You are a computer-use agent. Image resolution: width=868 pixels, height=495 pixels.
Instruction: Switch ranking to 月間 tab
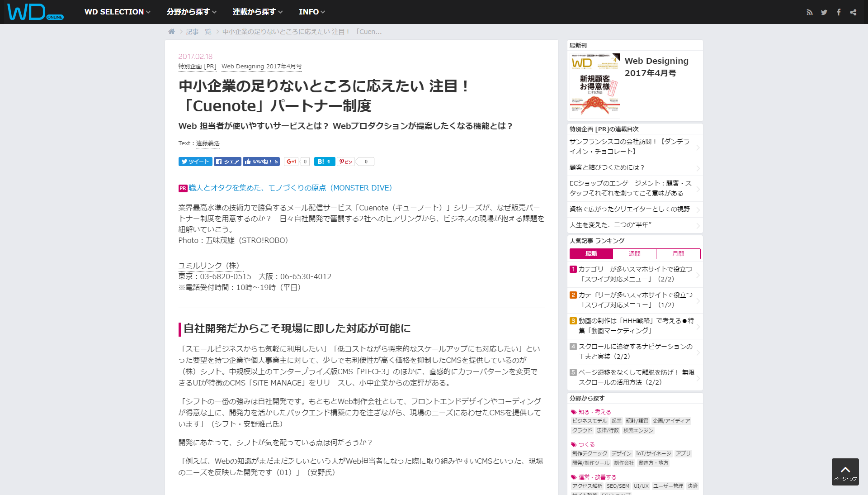[678, 254]
